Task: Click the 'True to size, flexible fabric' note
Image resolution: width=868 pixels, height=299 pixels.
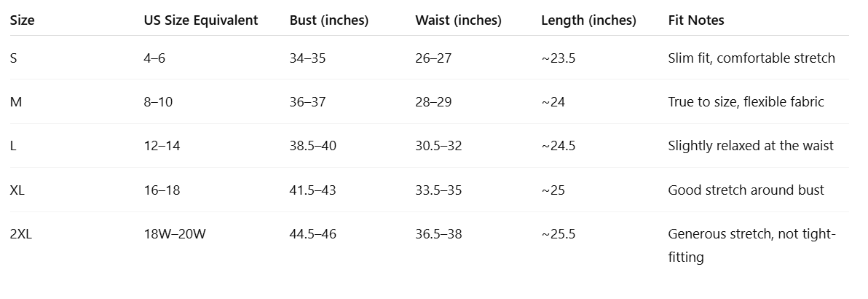Action: [x=745, y=102]
